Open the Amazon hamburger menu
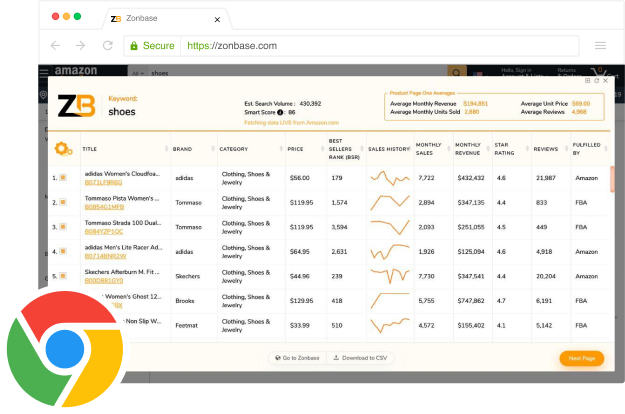625x414 pixels. tap(44, 72)
